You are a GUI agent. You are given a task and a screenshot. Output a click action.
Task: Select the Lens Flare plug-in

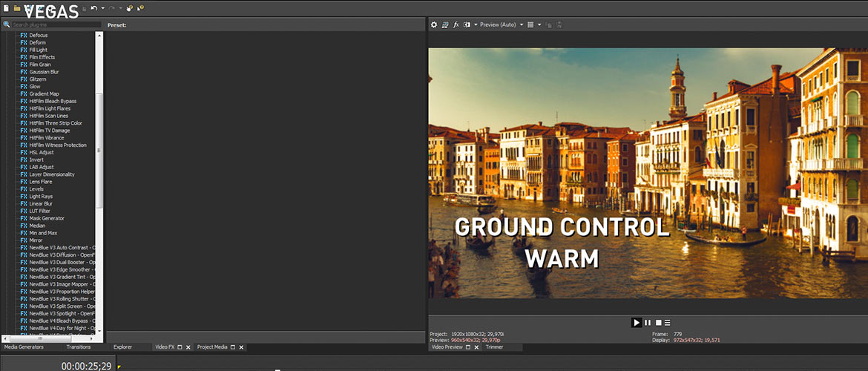click(x=41, y=182)
